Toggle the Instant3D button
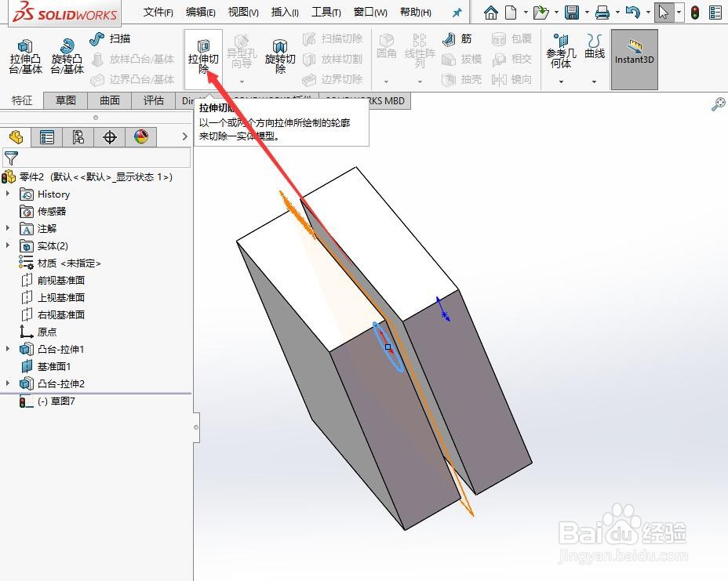The image size is (728, 581). [x=634, y=60]
